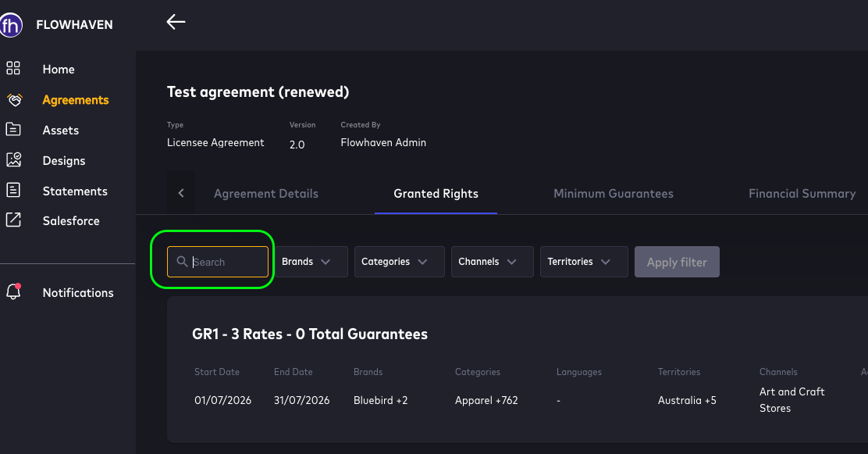The height and width of the screenshot is (454, 868).
Task: Click the Test agreement (renewed) title
Action: click(x=258, y=92)
